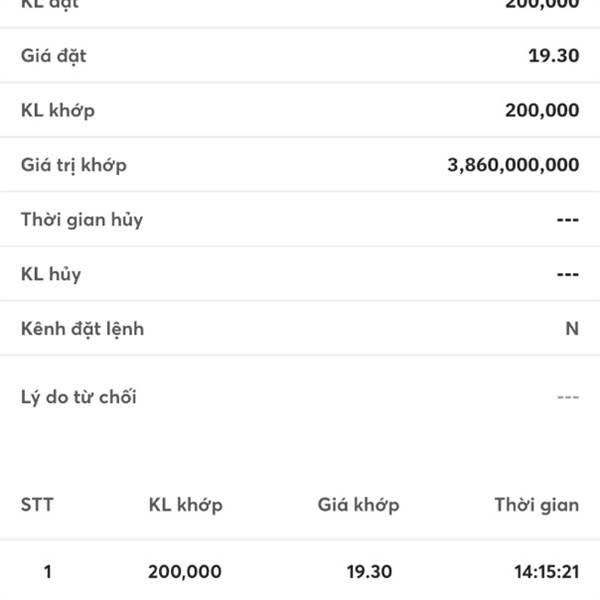Tap the N order channel value
This screenshot has width=600, height=600.
[572, 328]
